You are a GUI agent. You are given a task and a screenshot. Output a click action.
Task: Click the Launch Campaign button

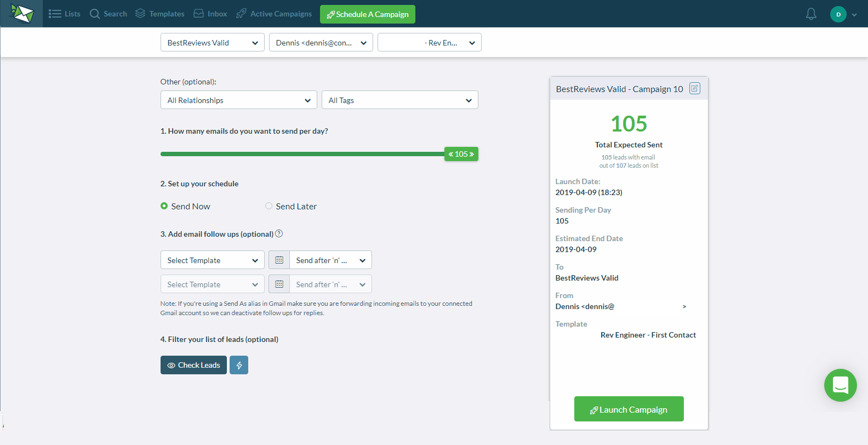tap(629, 409)
